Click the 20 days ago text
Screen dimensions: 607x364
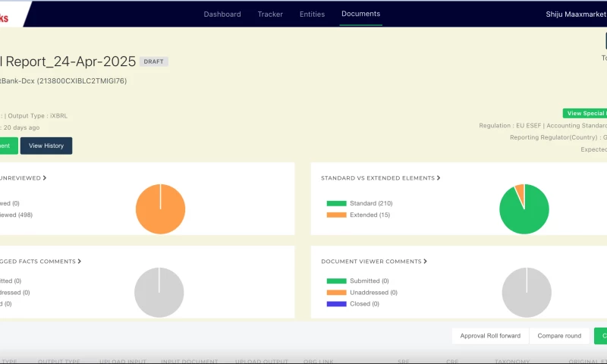pyautogui.click(x=21, y=127)
